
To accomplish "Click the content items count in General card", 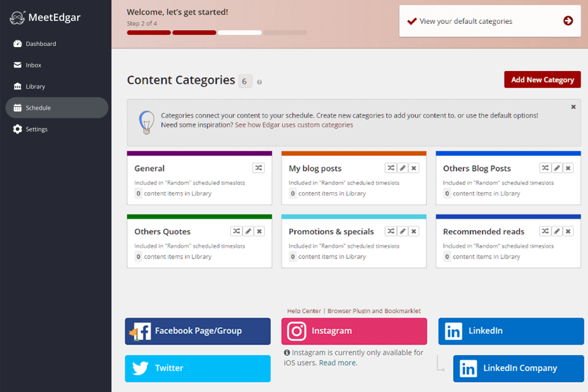I will click(138, 194).
